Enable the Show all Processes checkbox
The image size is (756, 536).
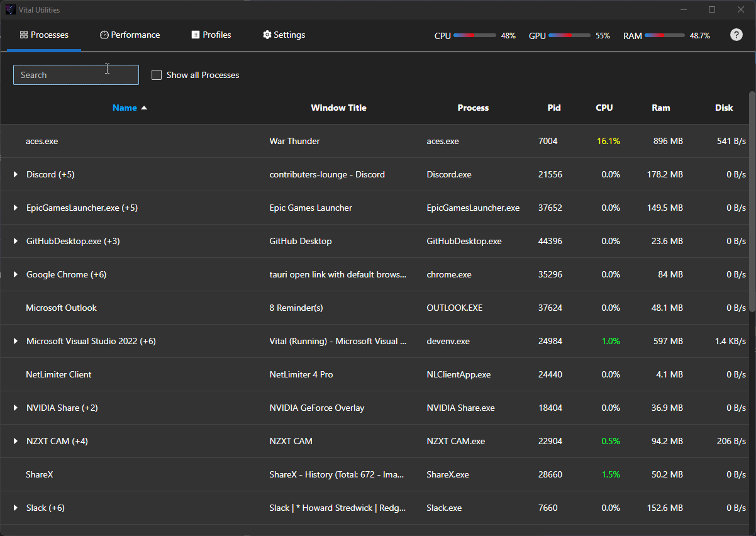[157, 75]
